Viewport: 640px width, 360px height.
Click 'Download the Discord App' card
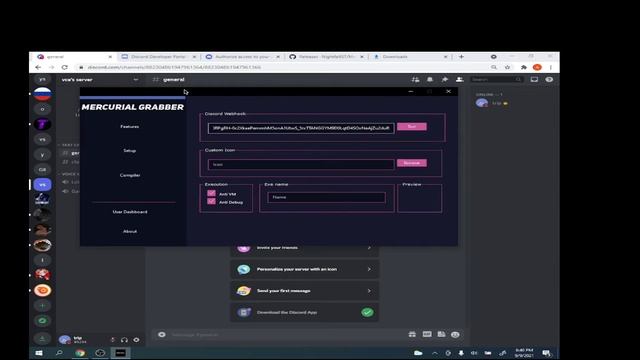click(x=304, y=312)
